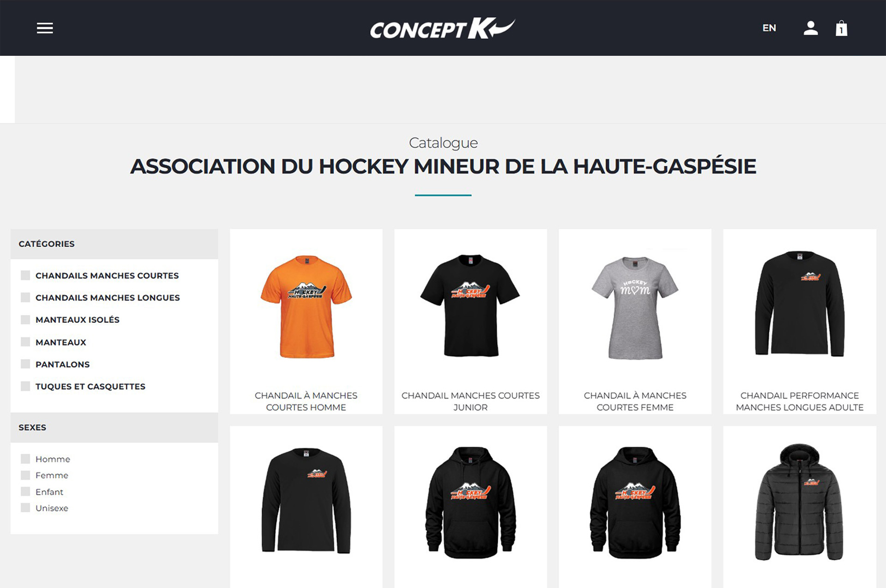Open the user account icon
The image size is (886, 588).
pyautogui.click(x=810, y=28)
